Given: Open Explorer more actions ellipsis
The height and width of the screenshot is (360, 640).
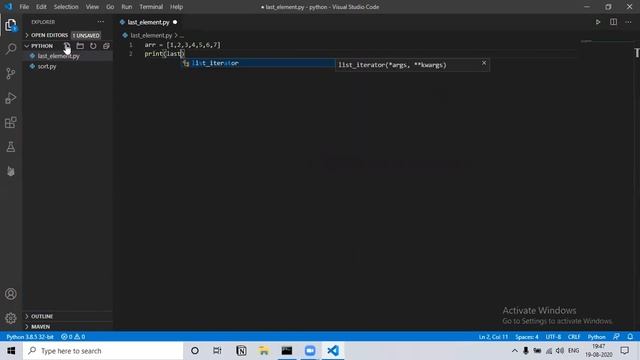Looking at the screenshot, I should [100, 22].
